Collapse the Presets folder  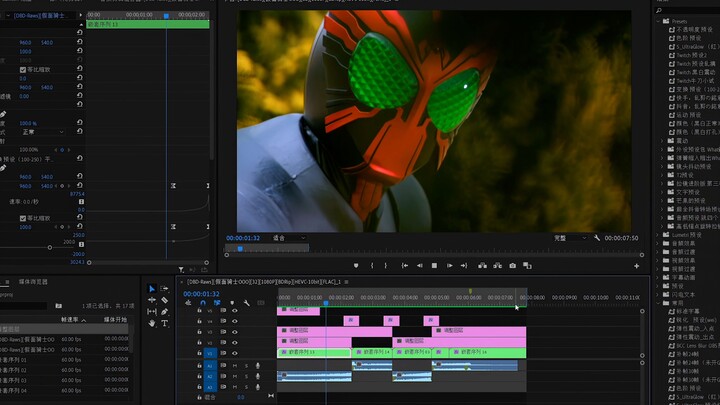[658, 21]
